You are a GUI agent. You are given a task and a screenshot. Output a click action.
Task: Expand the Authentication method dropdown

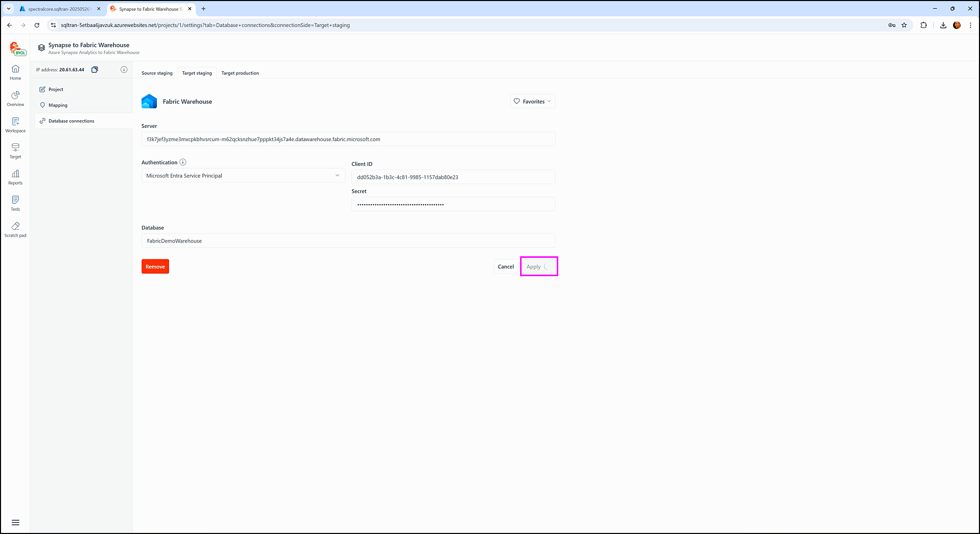click(243, 176)
